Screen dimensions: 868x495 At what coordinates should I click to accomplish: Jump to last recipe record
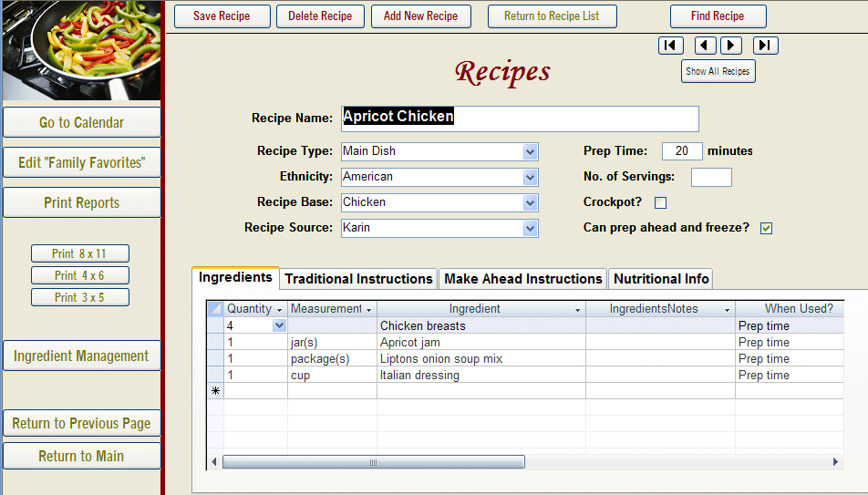[766, 46]
